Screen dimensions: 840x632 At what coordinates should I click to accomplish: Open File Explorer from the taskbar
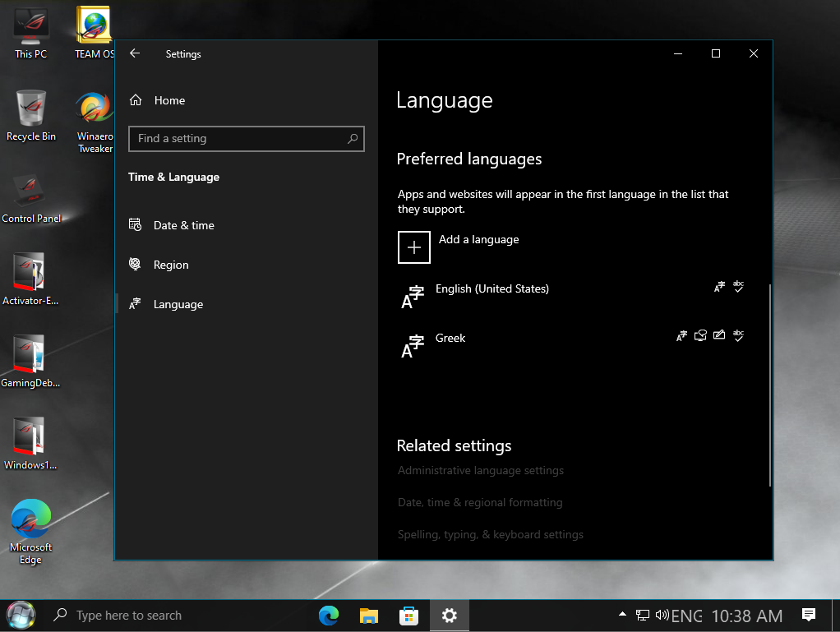click(x=368, y=616)
